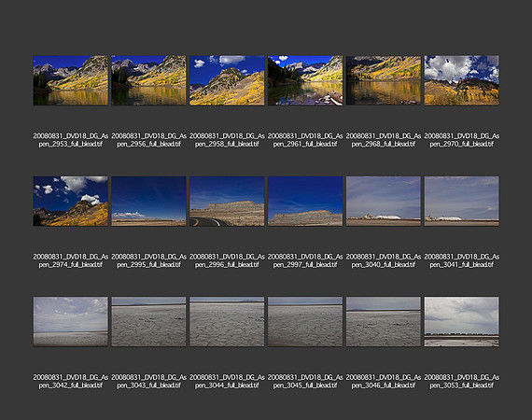The height and width of the screenshot is (420, 532).
Task: Select thumbnail Aspen_3046 salt flat horizon
Action: click(384, 322)
